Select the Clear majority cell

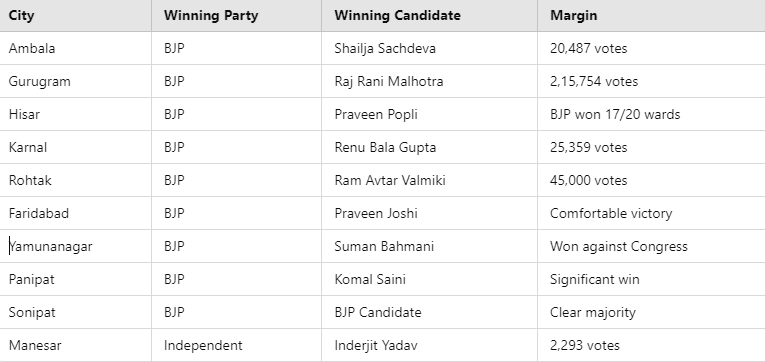pos(651,312)
